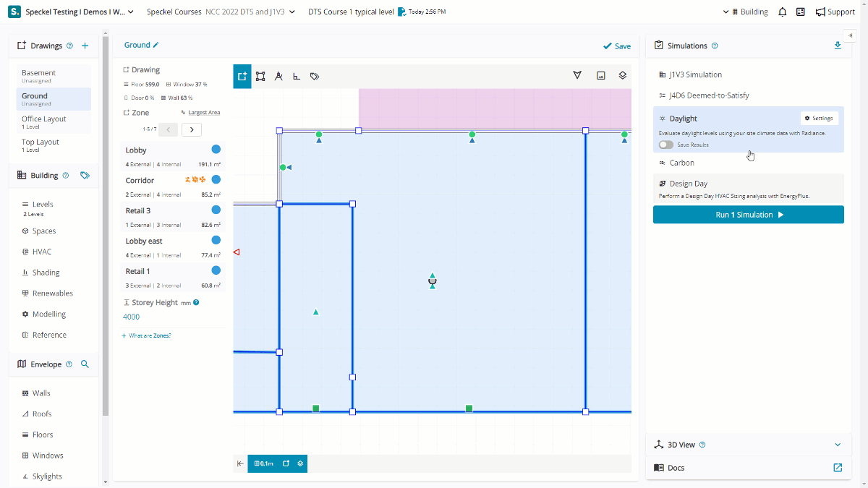Screen dimensions: 868x488
Task: Click the What are Zones? link
Action: click(146, 335)
